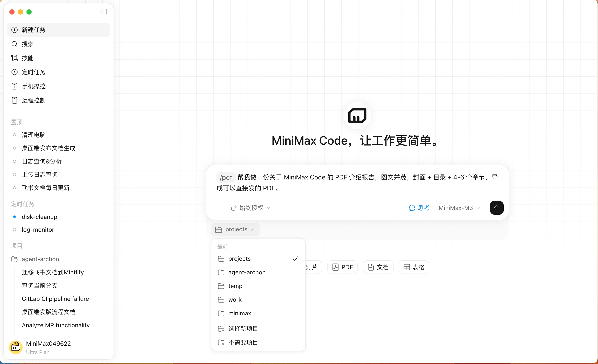Click the 新建任务 button
This screenshot has width=598, height=364.
coord(58,30)
